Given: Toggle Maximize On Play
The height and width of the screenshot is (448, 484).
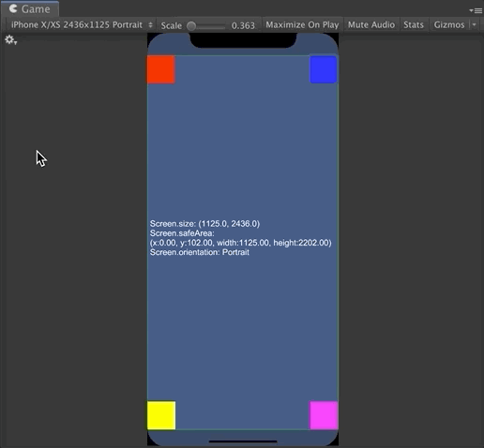Looking at the screenshot, I should coord(302,25).
